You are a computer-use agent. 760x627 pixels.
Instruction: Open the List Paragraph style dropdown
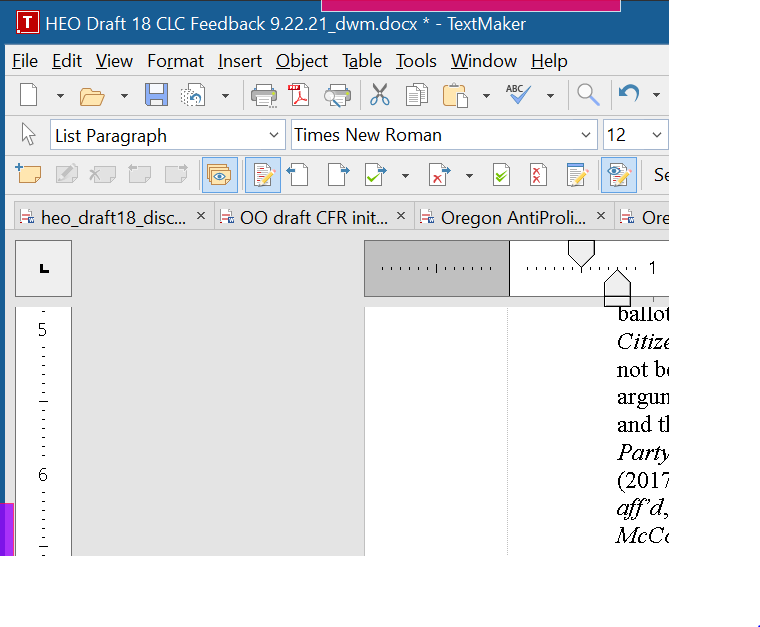(275, 135)
